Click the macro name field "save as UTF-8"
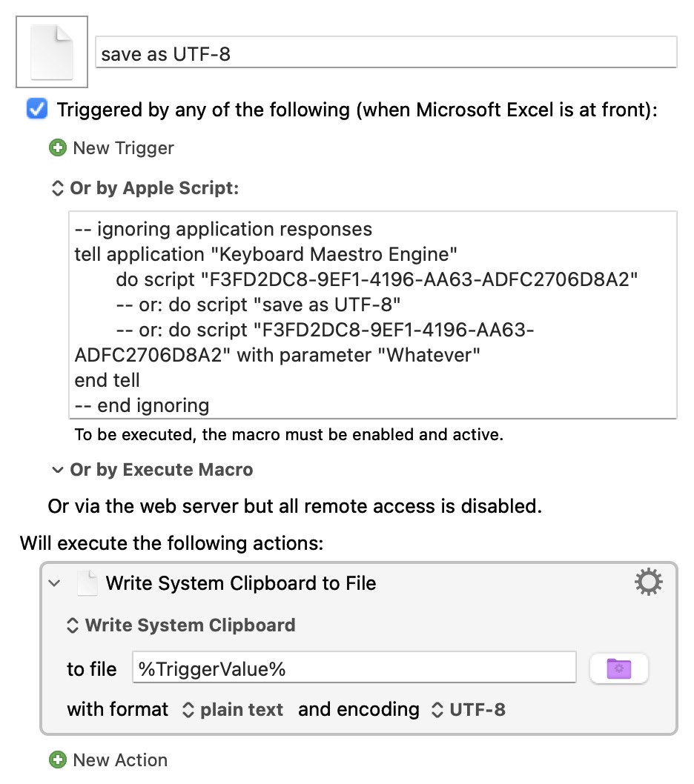 coord(386,53)
